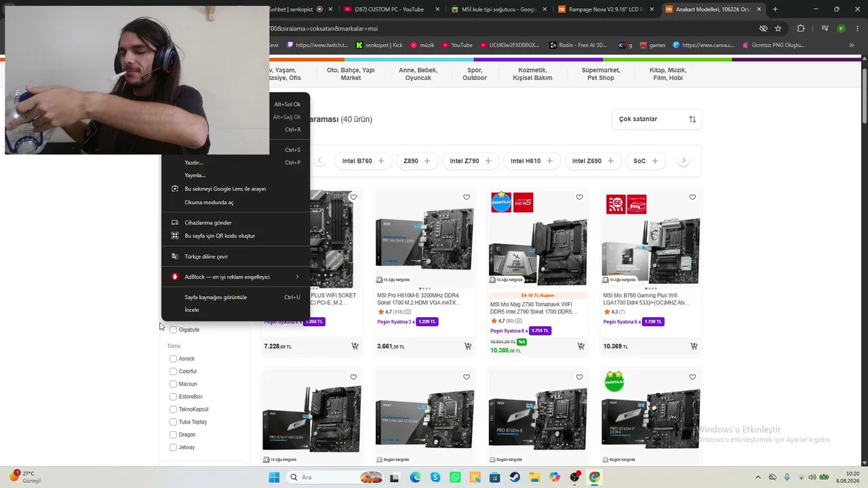Image resolution: width=868 pixels, height=488 pixels.
Task: Open a new browser tab
Action: coord(775,9)
